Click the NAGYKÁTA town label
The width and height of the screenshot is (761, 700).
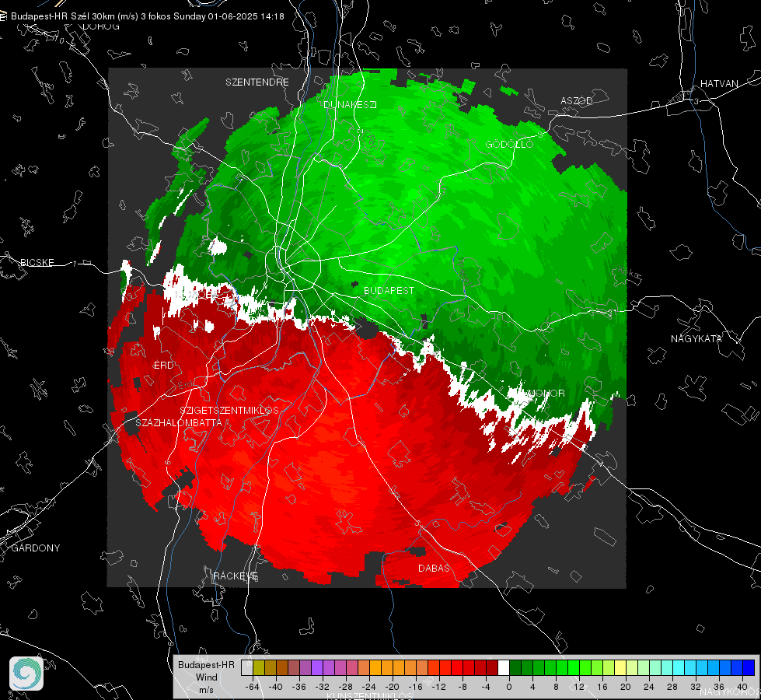pos(696,338)
